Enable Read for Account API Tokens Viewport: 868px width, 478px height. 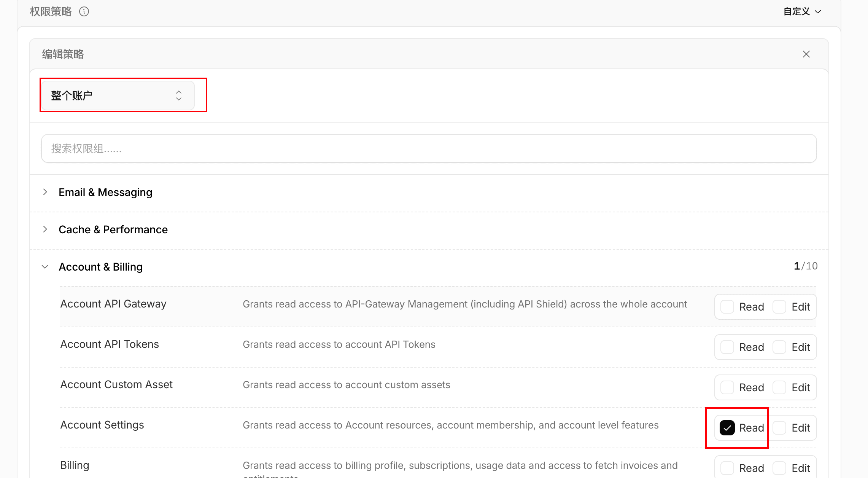[727, 347]
